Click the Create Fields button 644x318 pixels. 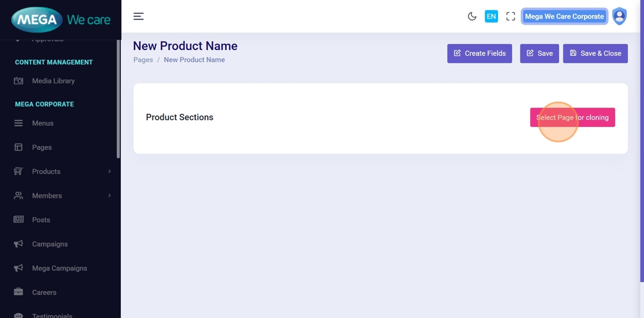click(480, 53)
